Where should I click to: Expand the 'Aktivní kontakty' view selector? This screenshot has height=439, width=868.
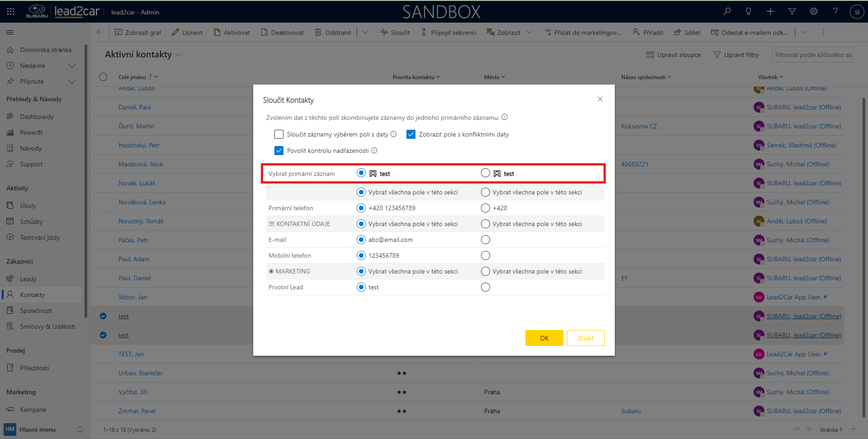(178, 55)
